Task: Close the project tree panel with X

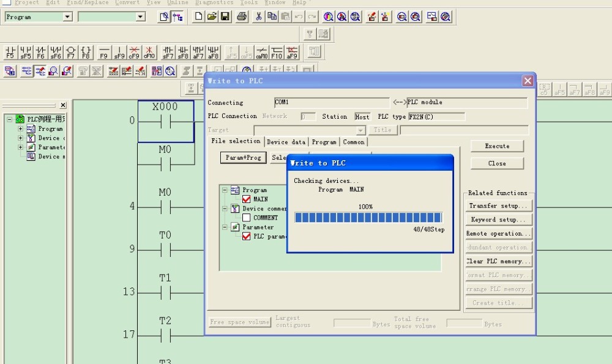Action: point(63,105)
